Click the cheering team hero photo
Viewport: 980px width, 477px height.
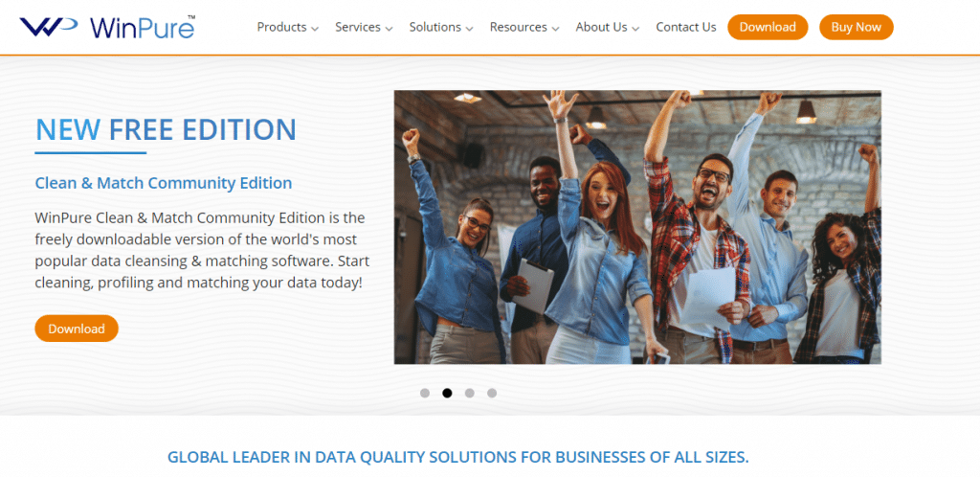[x=637, y=227]
